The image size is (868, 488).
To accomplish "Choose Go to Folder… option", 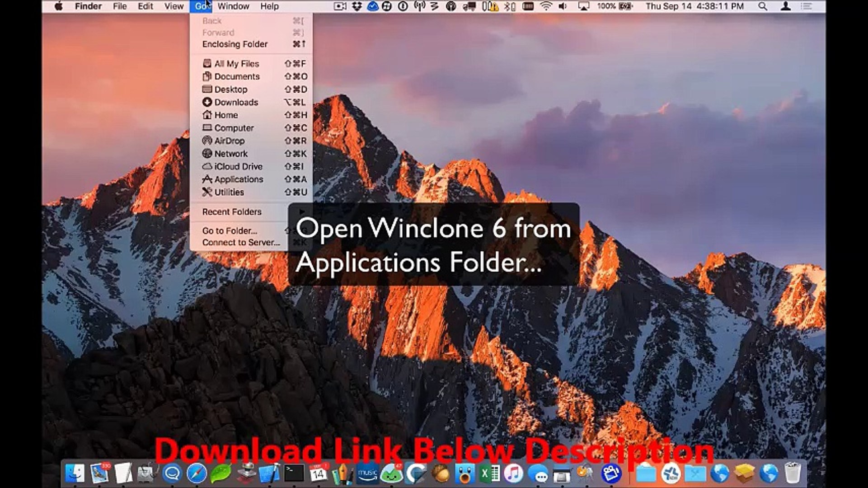I will (x=230, y=231).
